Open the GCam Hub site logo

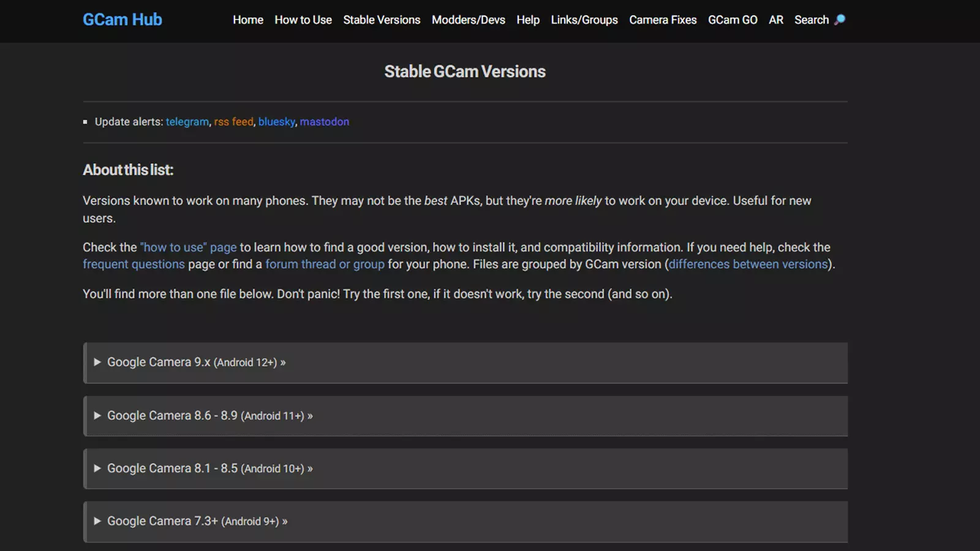pyautogui.click(x=123, y=20)
